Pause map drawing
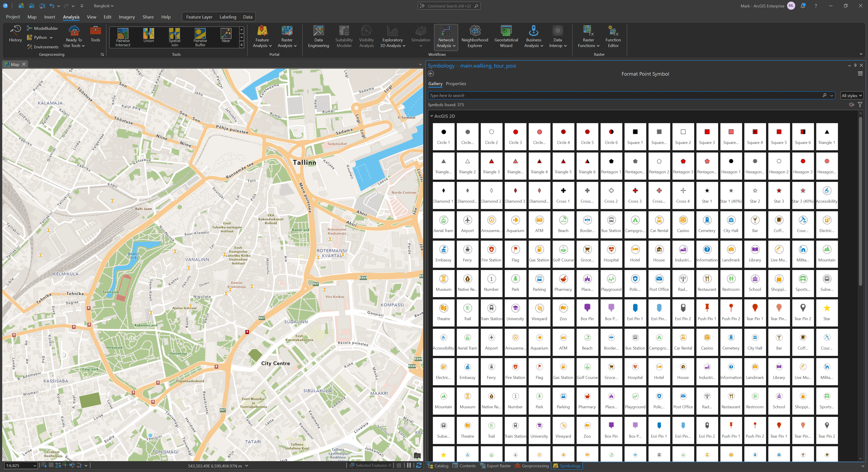 point(409,465)
